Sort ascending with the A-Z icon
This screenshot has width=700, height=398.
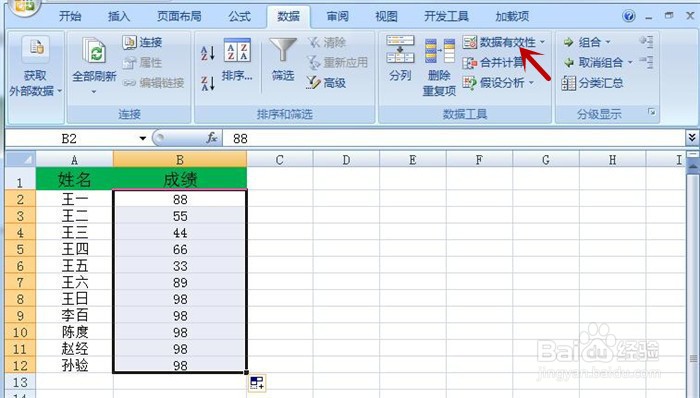click(x=208, y=53)
